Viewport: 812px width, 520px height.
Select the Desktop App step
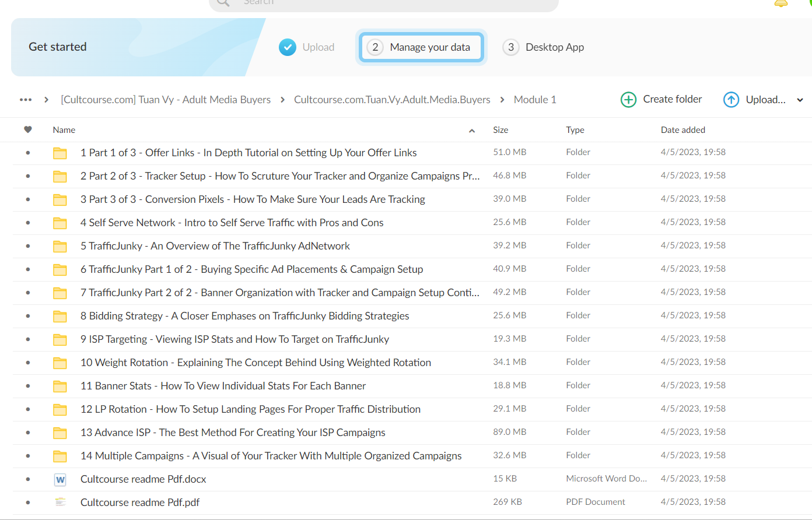point(544,47)
